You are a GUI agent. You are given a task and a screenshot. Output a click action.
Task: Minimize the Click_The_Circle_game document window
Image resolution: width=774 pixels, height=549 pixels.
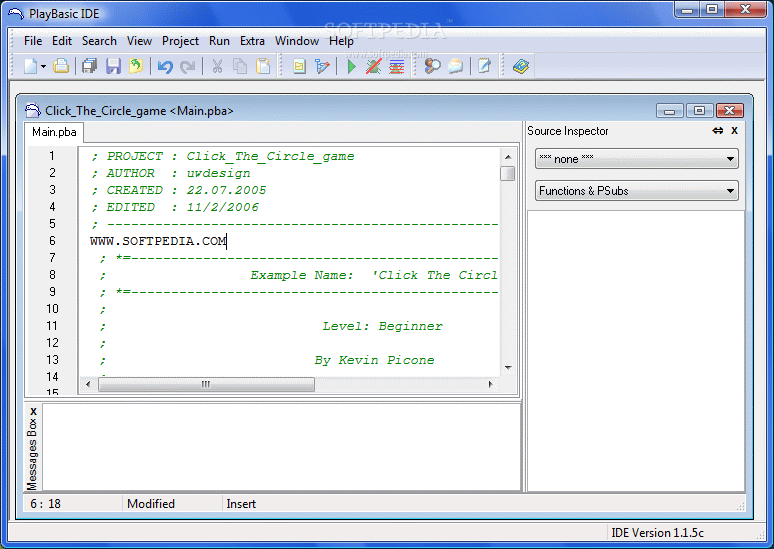click(670, 111)
